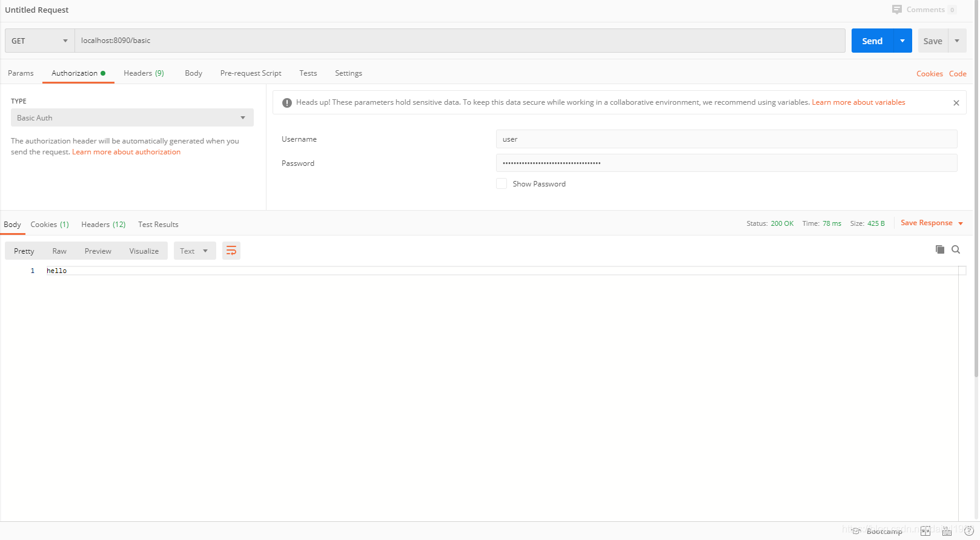Toggle line wrap in response view
Screen dimensions: 980x540
coord(231,251)
